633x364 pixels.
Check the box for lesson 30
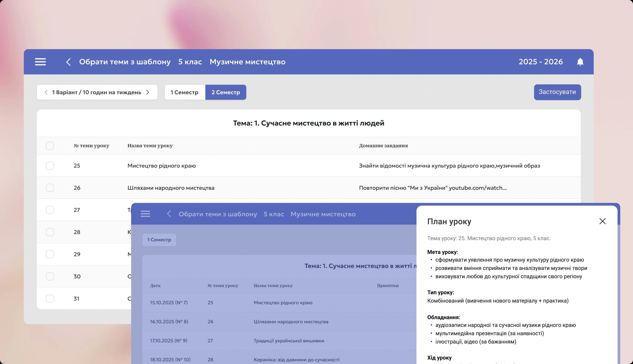pos(50,276)
